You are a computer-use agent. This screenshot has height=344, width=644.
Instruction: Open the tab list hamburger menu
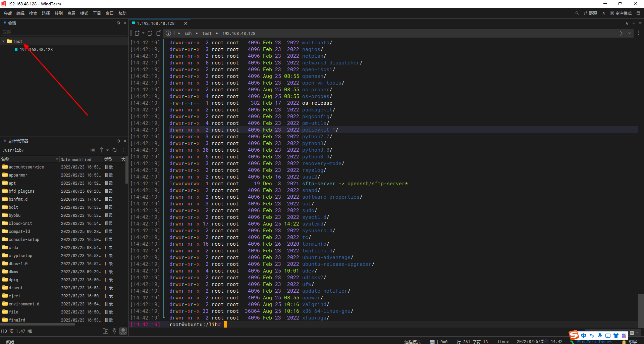[640, 23]
